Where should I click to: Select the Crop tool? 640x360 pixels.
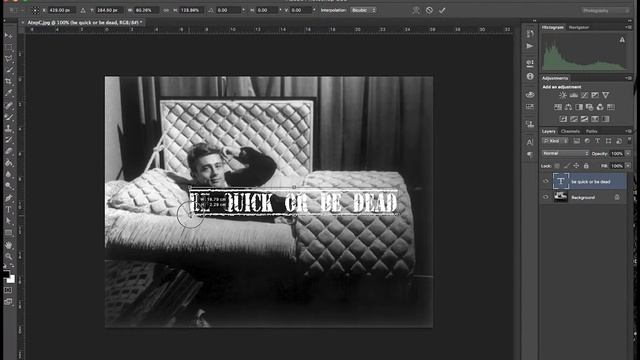point(9,82)
